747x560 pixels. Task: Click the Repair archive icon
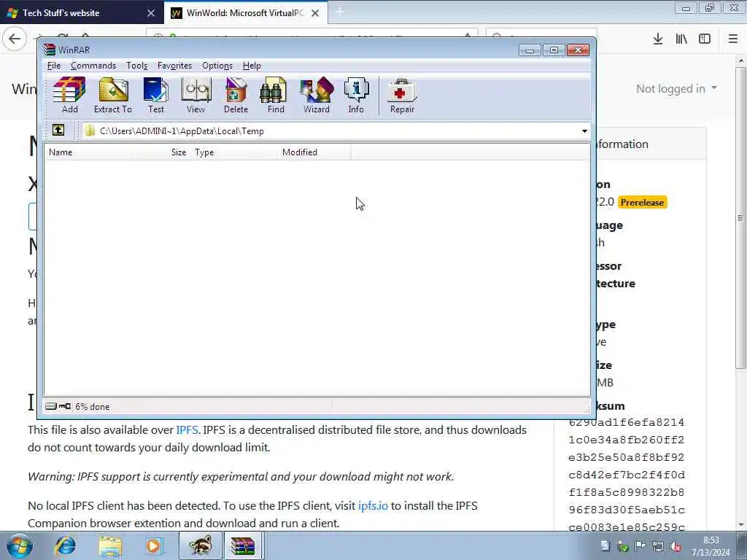click(402, 96)
